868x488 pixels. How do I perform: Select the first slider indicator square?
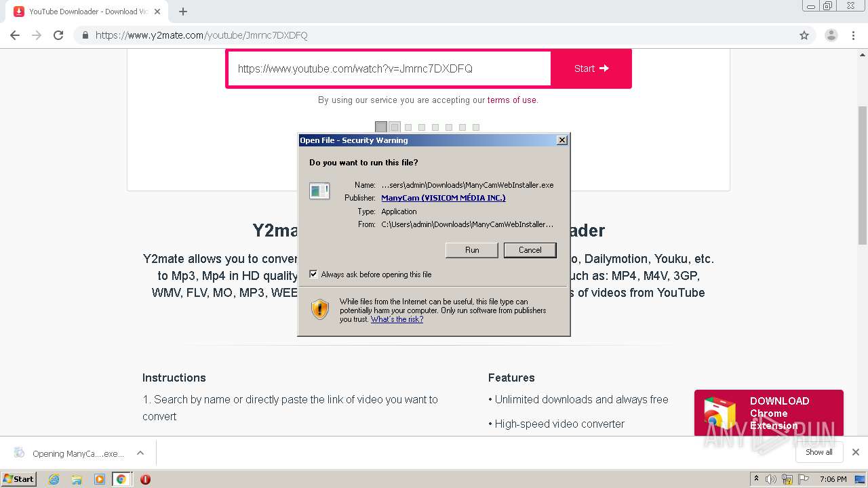381,127
